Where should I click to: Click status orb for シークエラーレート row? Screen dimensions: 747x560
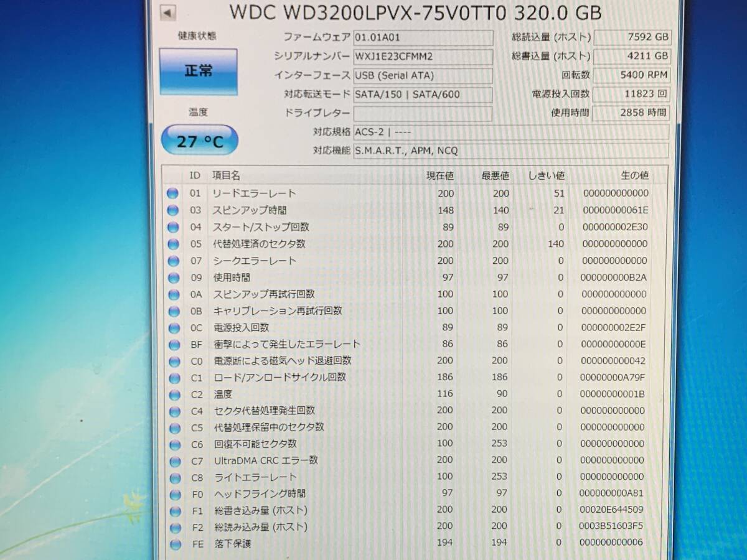tap(172, 261)
